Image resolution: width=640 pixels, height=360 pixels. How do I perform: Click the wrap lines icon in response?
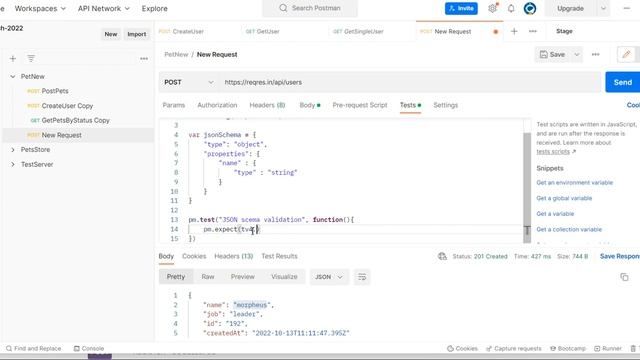point(362,277)
